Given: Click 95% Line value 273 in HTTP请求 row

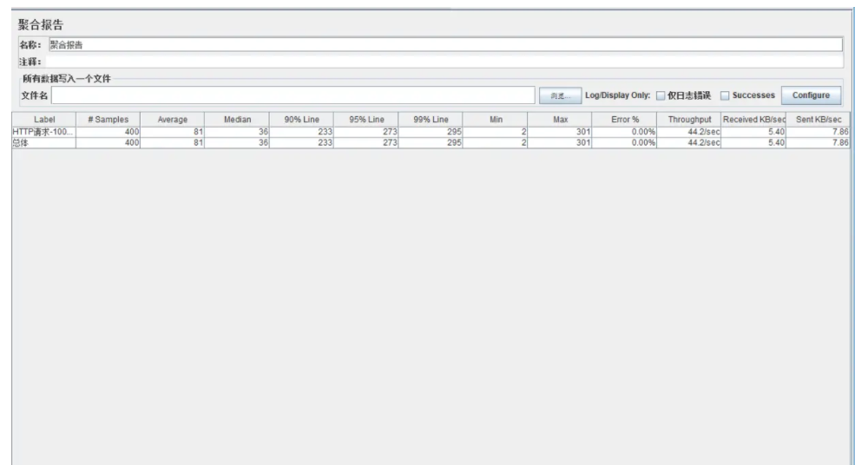Looking at the screenshot, I should [366, 132].
